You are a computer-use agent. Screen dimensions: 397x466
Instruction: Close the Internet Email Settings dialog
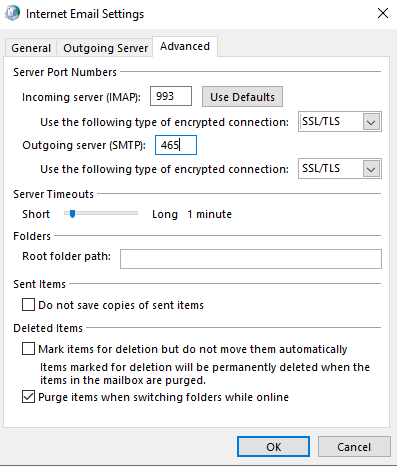(x=383, y=13)
